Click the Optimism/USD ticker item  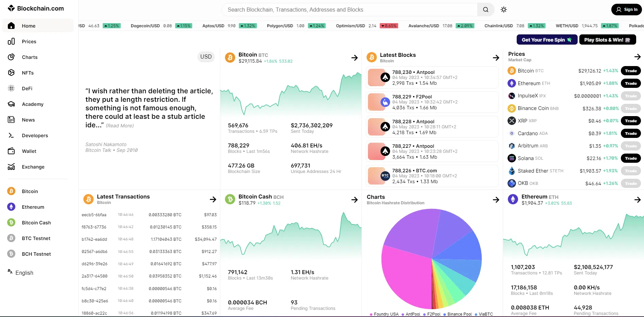point(367,26)
